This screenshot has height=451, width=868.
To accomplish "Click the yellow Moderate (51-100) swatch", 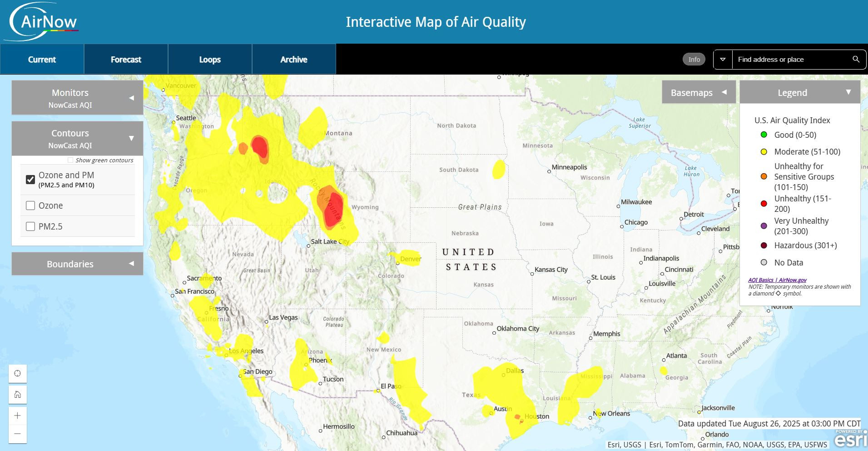I will (x=764, y=152).
